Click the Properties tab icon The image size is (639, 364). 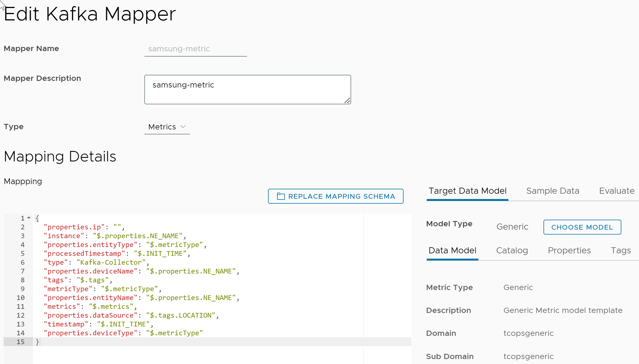tap(570, 250)
